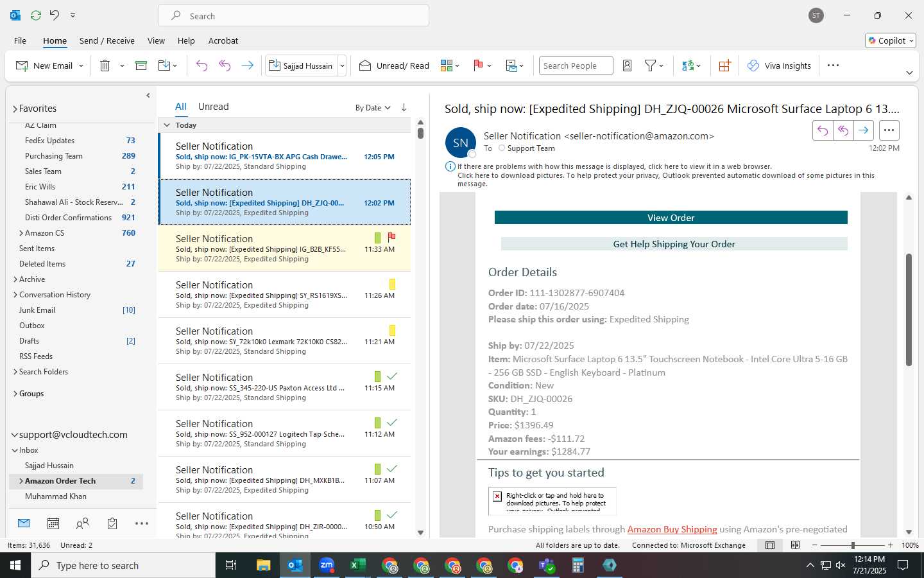Screen dimensions: 924x578
Task: Click the Undo icon in title bar
Action: tap(55, 15)
